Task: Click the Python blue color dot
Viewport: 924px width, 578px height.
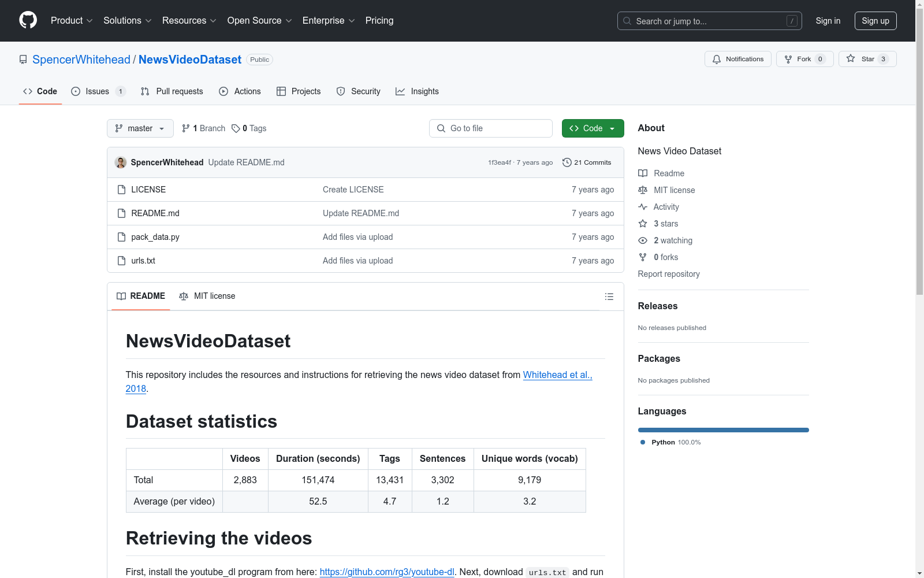Action: click(643, 442)
